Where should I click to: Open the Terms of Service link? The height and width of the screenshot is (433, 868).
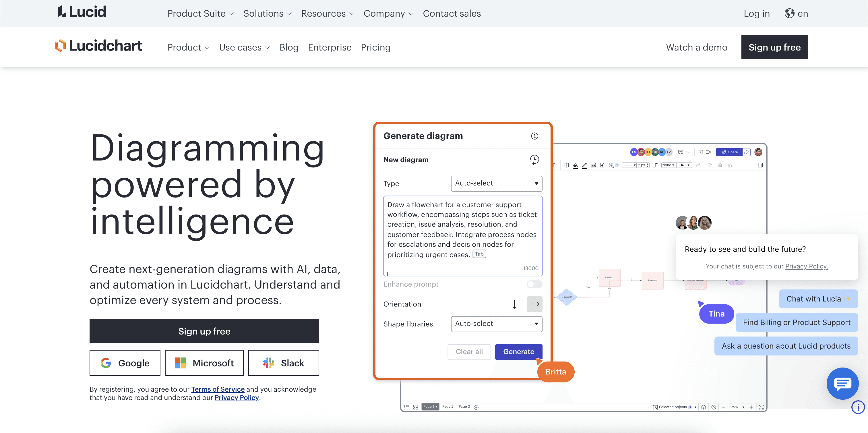click(218, 389)
